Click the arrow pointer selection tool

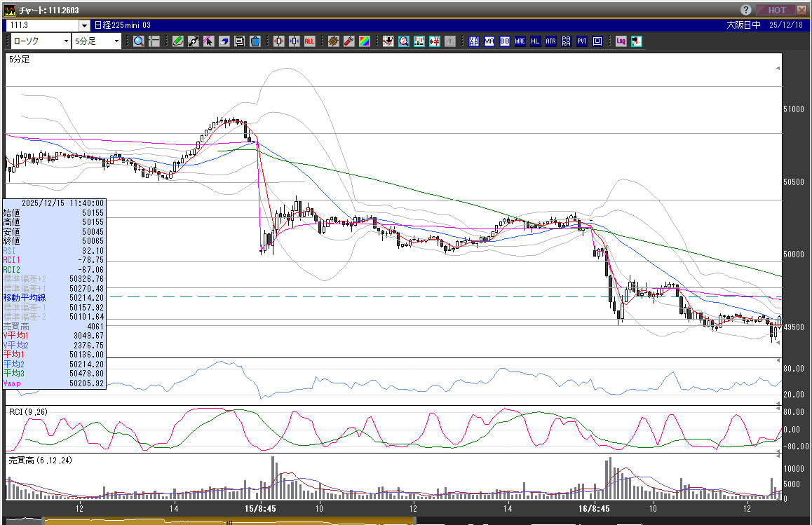coord(208,41)
